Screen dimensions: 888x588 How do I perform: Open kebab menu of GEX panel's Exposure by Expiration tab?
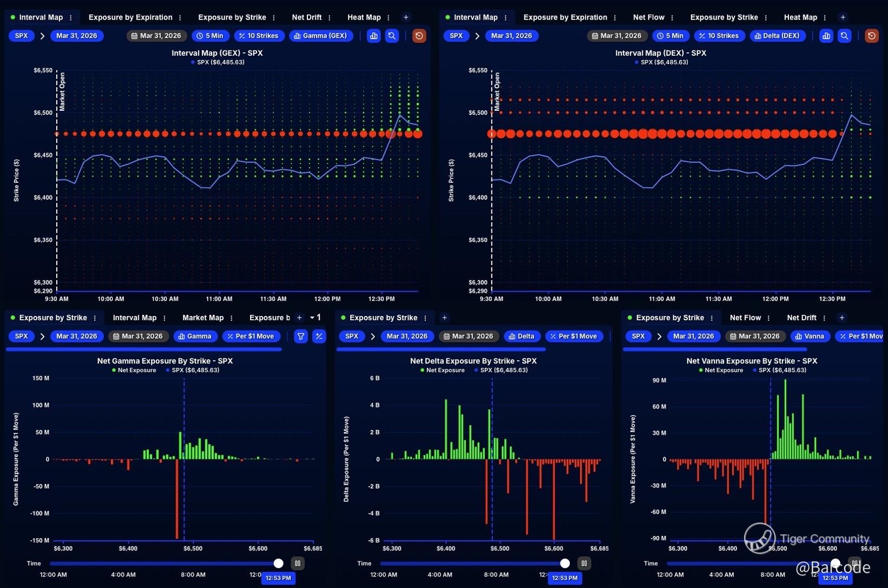click(x=180, y=17)
